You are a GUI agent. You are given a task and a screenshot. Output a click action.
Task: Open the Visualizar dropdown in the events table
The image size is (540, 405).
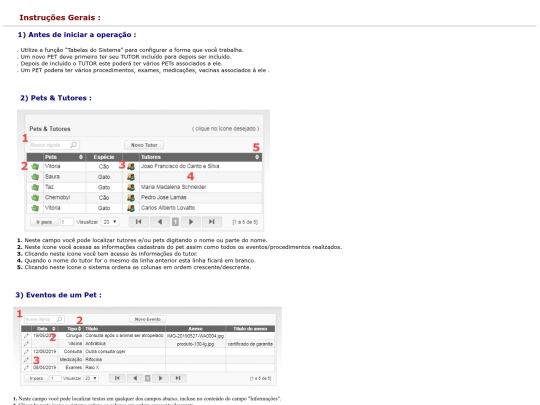point(91,378)
